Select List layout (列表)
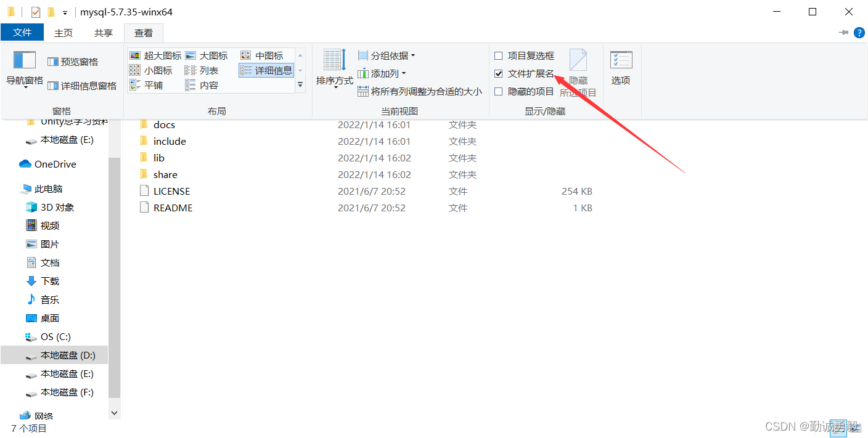This screenshot has height=438, width=868. click(202, 70)
